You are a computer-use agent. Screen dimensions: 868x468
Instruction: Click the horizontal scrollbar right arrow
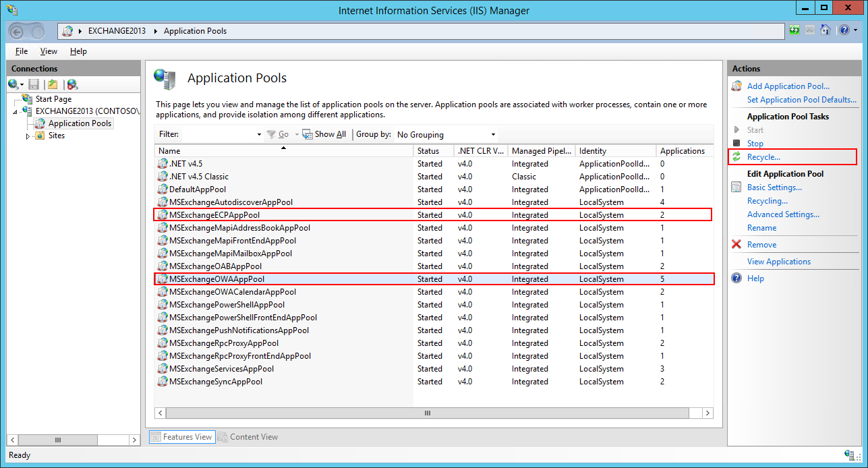coord(707,413)
